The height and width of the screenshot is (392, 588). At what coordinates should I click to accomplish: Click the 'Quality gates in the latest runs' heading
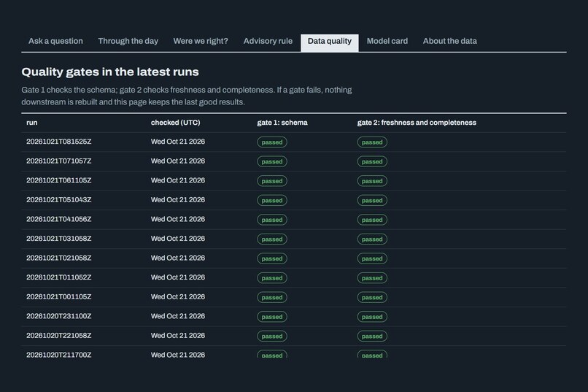click(x=110, y=72)
